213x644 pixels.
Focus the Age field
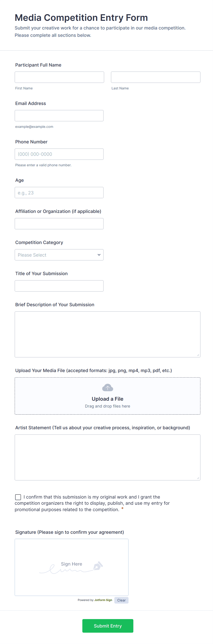[x=59, y=193]
